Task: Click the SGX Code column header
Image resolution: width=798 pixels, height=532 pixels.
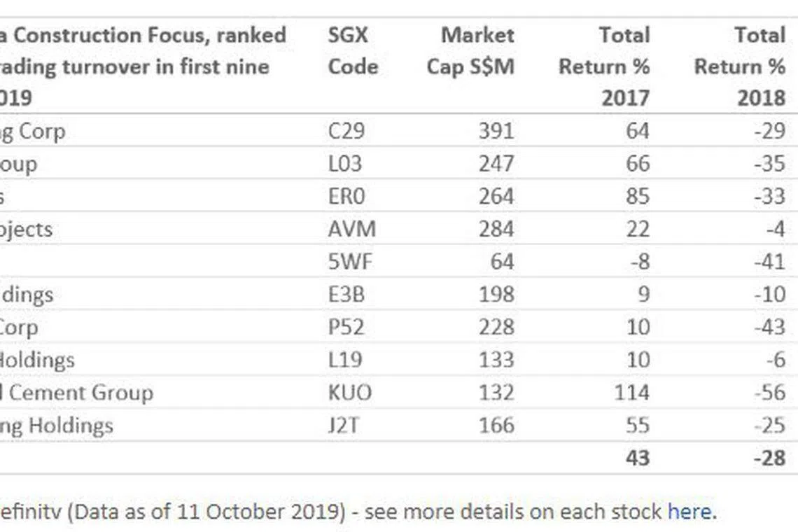Action: click(x=352, y=50)
